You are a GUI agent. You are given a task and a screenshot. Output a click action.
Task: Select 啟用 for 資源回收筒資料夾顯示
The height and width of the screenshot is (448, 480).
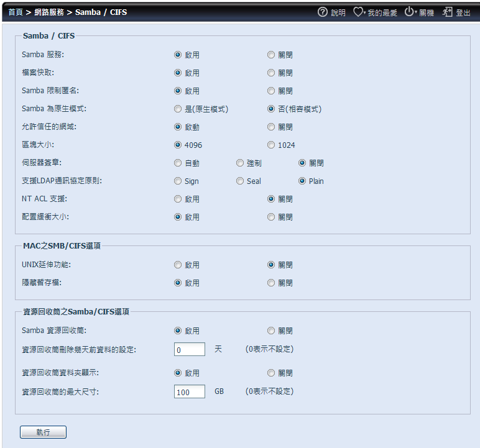[178, 373]
